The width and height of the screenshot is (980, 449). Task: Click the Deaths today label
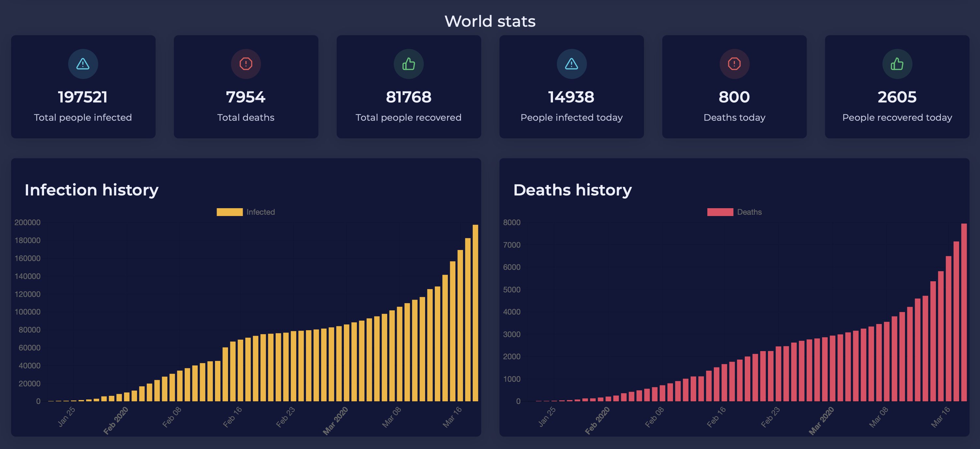coord(734,117)
